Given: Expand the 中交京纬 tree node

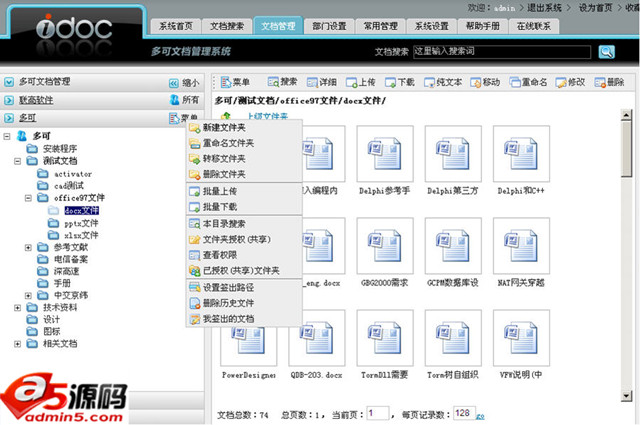Looking at the screenshot, I should click(28, 296).
